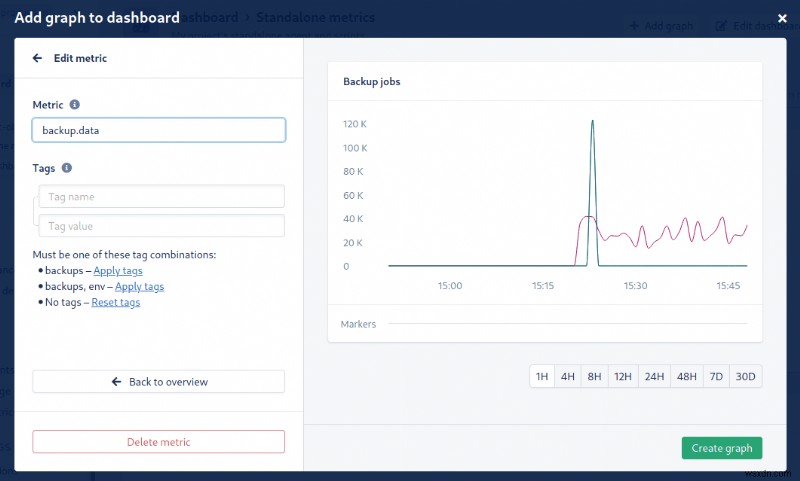Click the Create graph button
Viewport: 800px width, 481px height.
tap(722, 448)
